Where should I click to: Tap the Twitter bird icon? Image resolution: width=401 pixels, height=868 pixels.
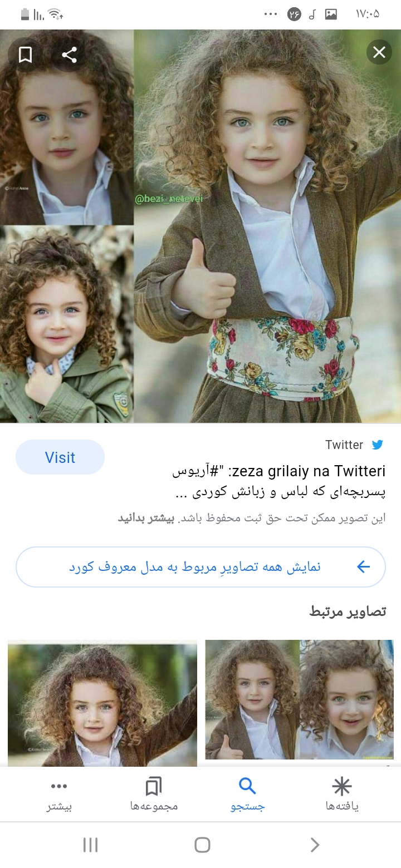pos(378,445)
